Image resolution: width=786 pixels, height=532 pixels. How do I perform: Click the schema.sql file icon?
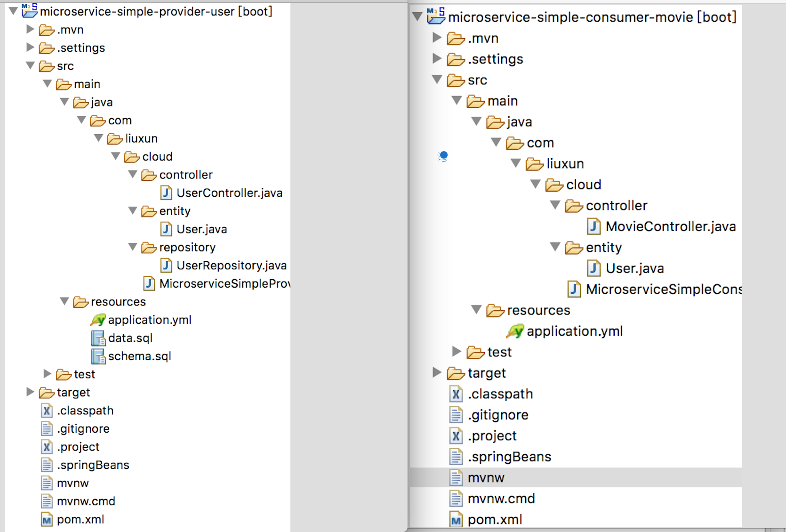[98, 356]
